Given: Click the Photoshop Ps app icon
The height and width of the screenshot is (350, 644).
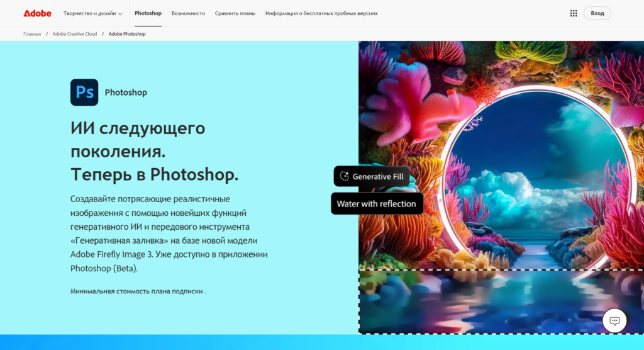Looking at the screenshot, I should pos(84,92).
